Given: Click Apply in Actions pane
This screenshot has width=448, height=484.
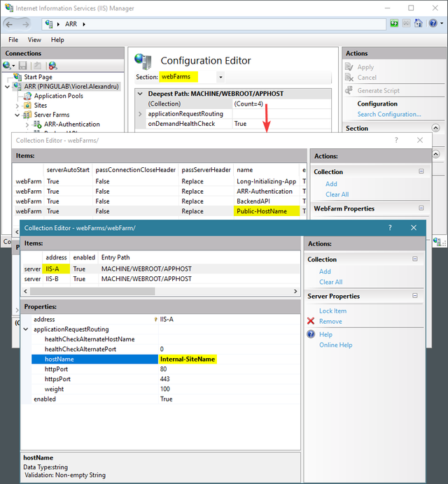Looking at the screenshot, I should [365, 67].
